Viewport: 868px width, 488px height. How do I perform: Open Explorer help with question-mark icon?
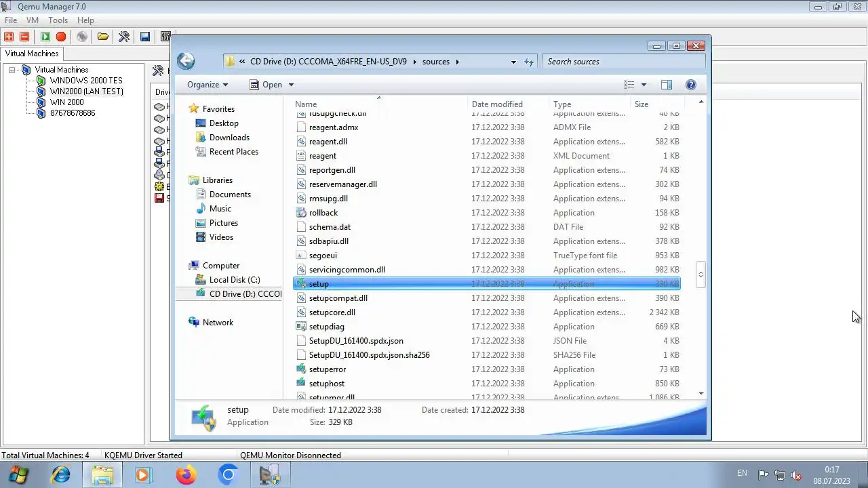click(x=690, y=85)
